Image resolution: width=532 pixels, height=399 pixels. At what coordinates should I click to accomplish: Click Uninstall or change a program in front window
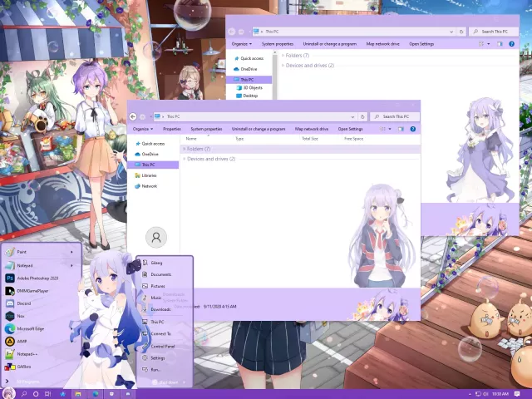point(259,129)
